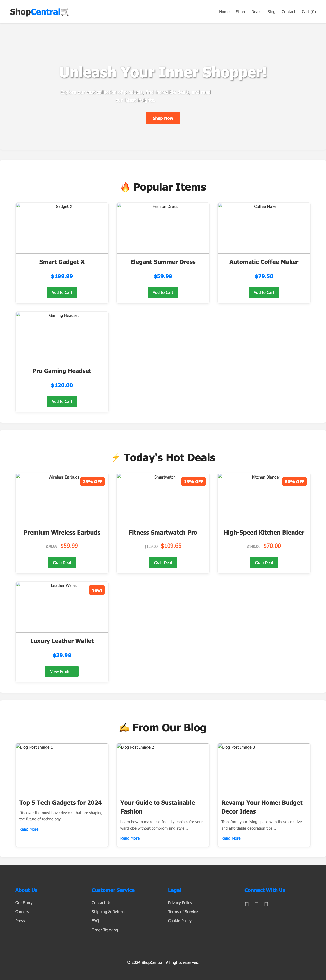The width and height of the screenshot is (326, 980).
Task: Read More about Top 5 Tech Gadgets
Action: click(x=29, y=829)
